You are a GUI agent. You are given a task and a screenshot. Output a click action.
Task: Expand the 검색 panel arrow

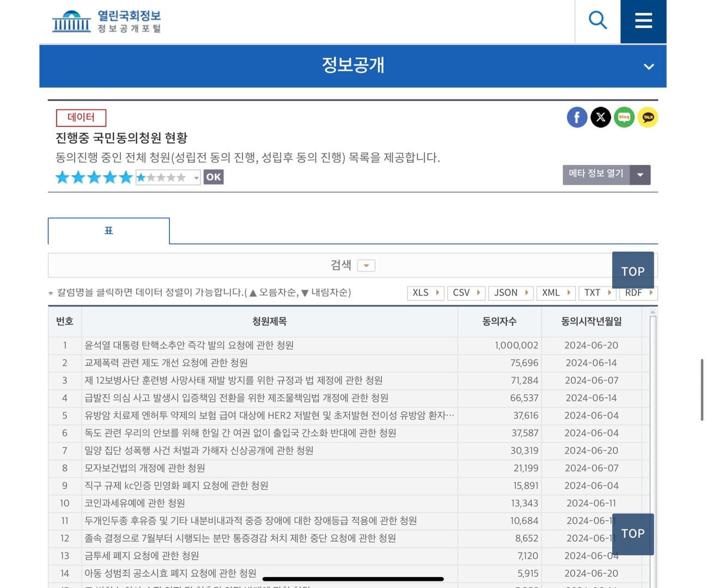366,266
